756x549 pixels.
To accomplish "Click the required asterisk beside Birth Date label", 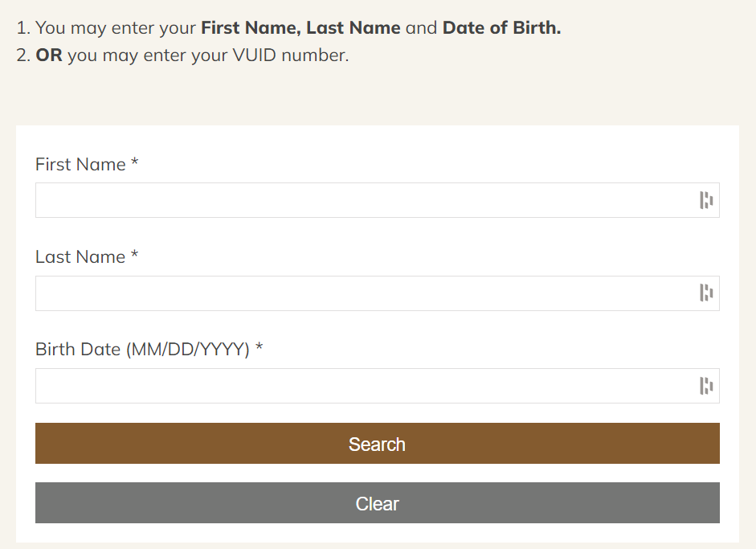I will point(259,349).
